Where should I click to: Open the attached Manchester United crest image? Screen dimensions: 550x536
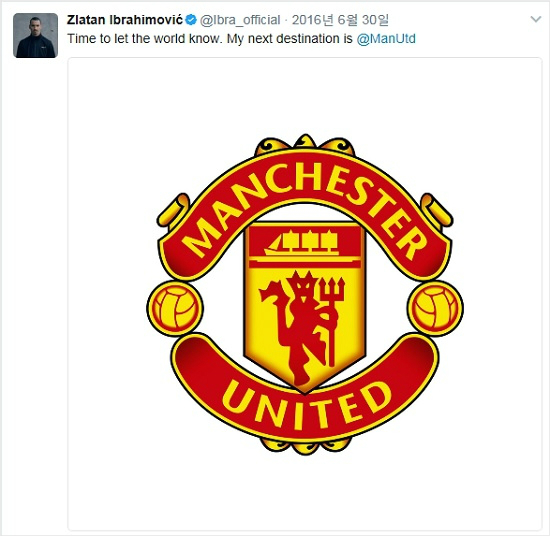click(x=305, y=294)
